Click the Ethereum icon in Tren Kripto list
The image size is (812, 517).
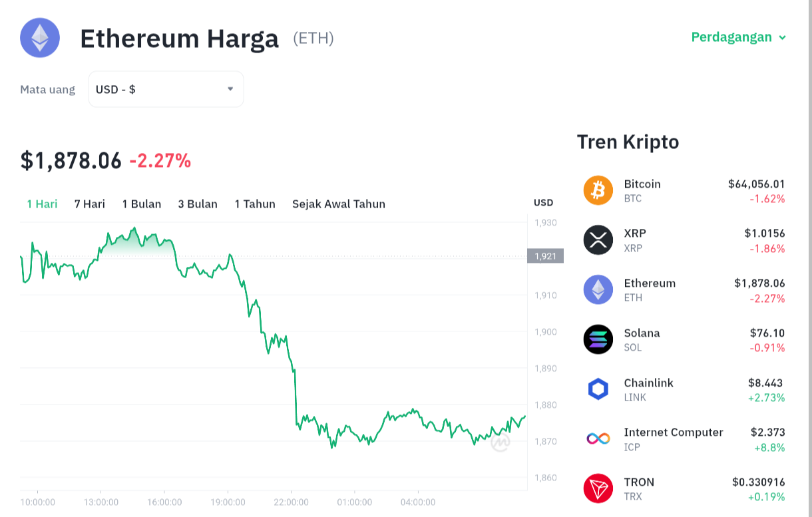click(598, 290)
